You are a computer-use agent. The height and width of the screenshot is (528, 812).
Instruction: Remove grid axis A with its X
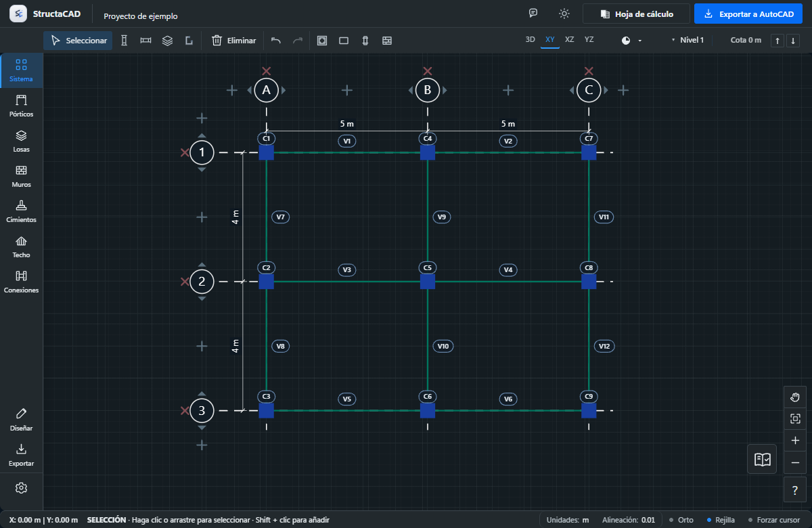pyautogui.click(x=267, y=71)
